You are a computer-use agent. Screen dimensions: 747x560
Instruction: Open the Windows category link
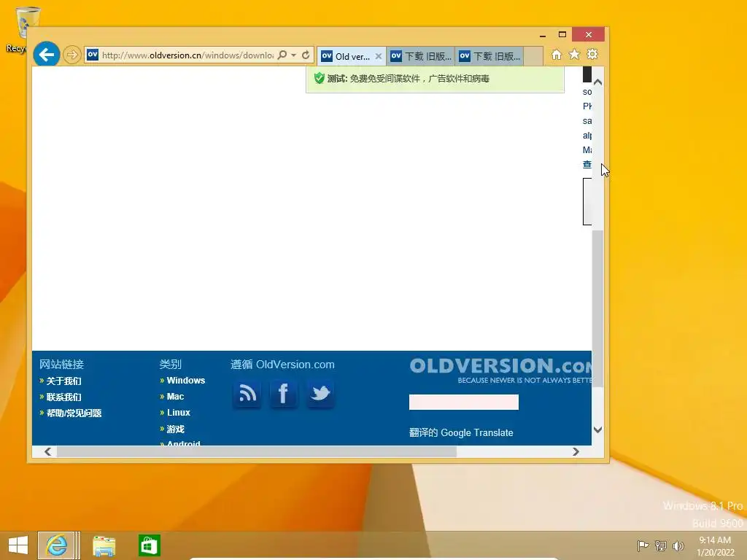coord(186,381)
